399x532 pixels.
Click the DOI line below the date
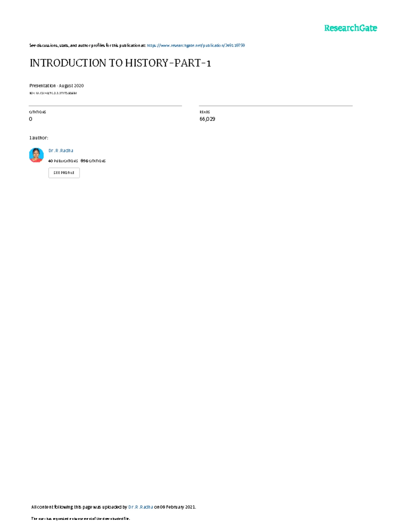point(53,93)
